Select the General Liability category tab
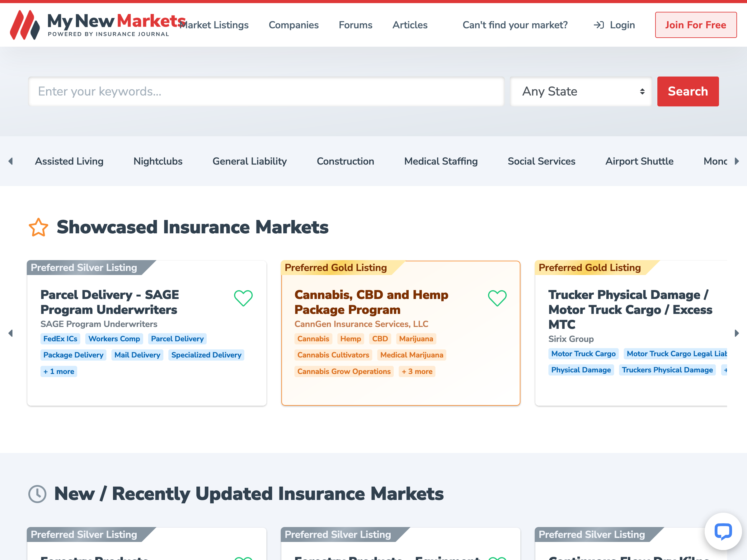Image resolution: width=747 pixels, height=560 pixels. pos(250,161)
